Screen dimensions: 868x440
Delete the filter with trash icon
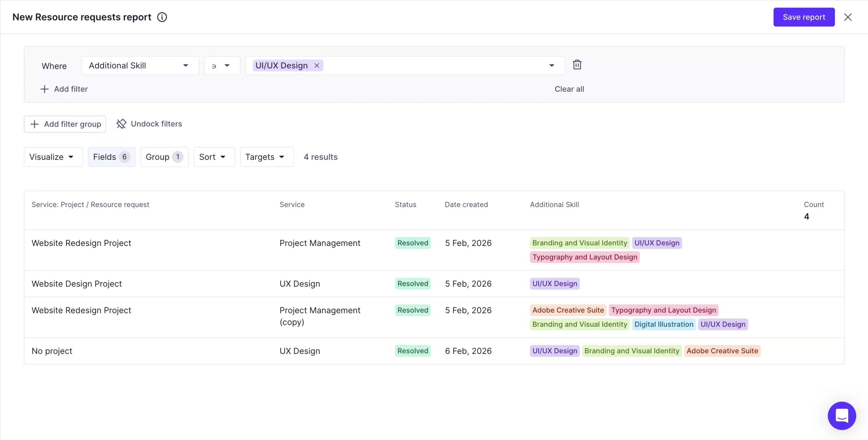(x=577, y=65)
